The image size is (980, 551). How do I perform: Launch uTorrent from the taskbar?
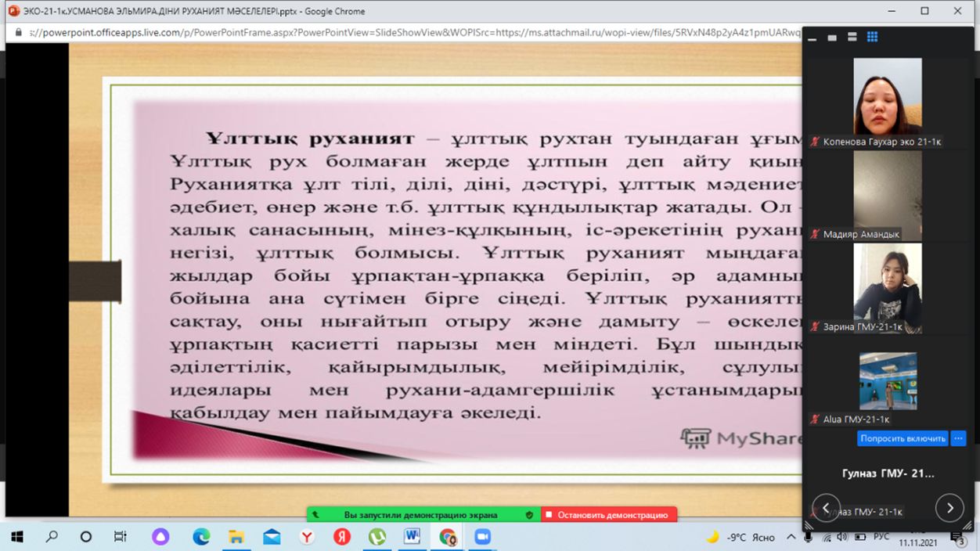coord(377,537)
